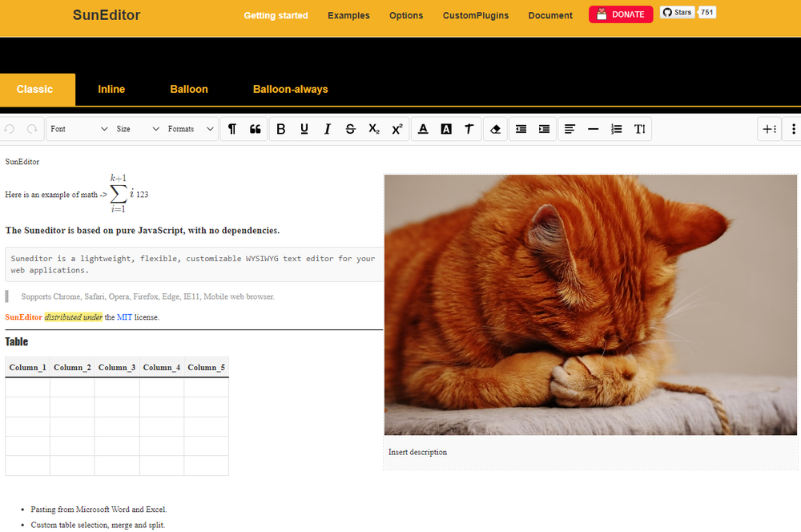Open the Document navigation item

coord(550,15)
